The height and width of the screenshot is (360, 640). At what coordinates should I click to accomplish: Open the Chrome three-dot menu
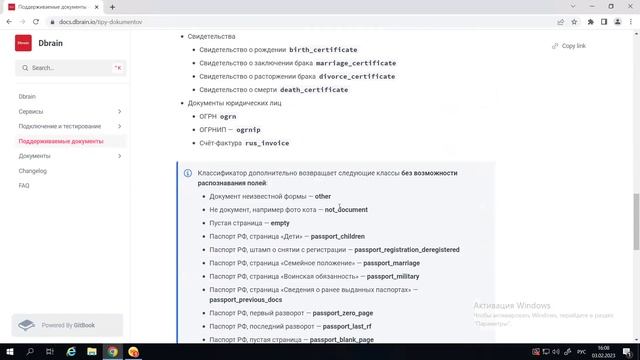click(631, 22)
